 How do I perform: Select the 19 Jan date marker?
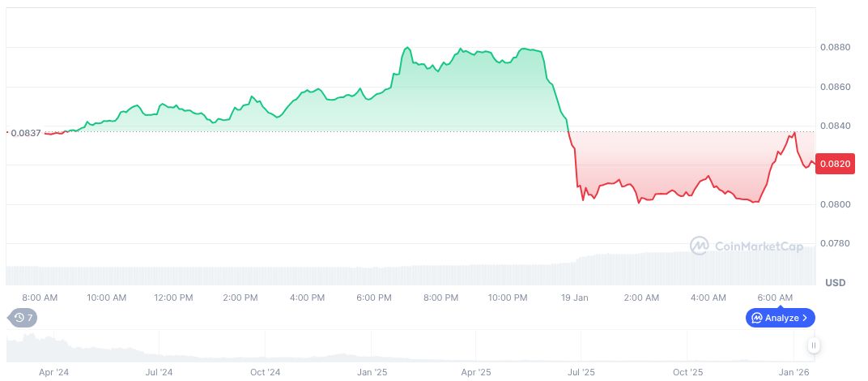point(575,298)
